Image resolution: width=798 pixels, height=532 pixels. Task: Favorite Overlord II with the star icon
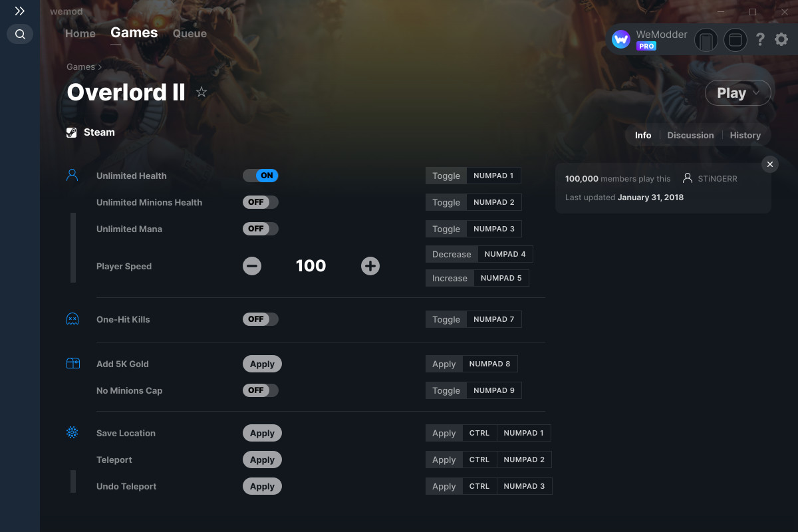click(201, 92)
